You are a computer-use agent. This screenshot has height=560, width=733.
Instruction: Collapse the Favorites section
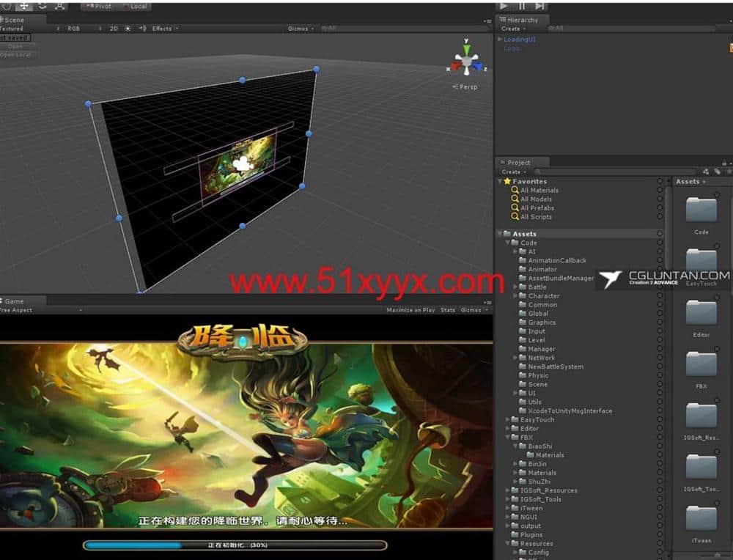click(x=500, y=181)
